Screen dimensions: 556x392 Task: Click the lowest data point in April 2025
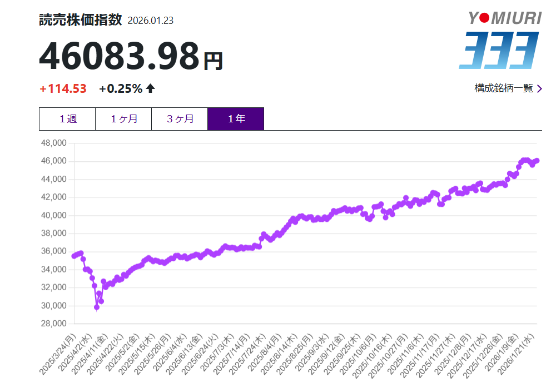click(x=97, y=307)
